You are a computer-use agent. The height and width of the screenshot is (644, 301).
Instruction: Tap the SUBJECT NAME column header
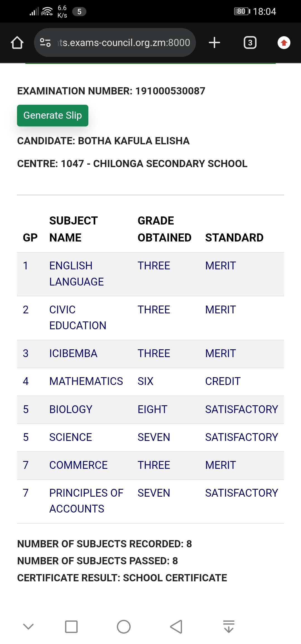(x=74, y=229)
